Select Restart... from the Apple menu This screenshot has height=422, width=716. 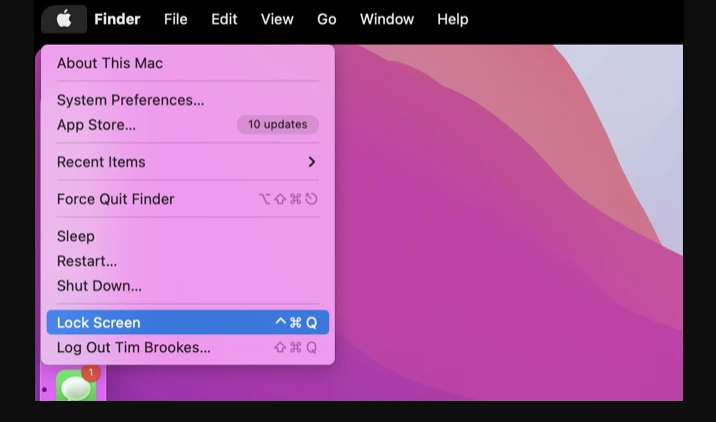pos(188,261)
